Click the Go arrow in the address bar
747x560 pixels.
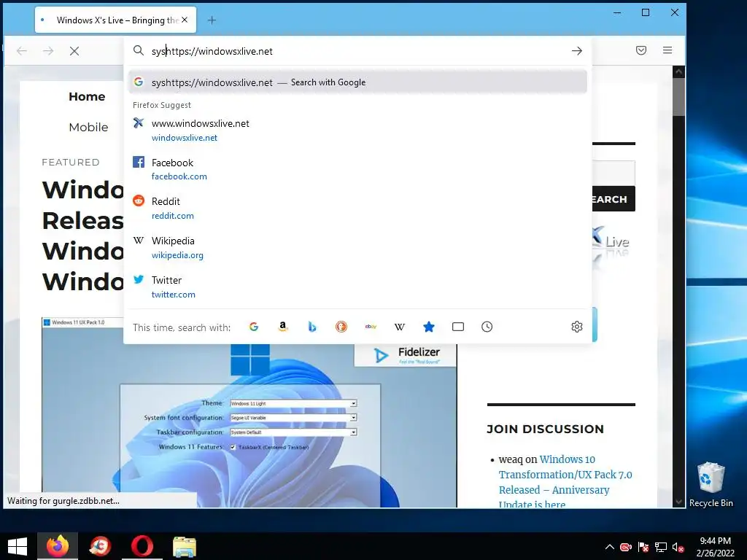click(x=576, y=50)
